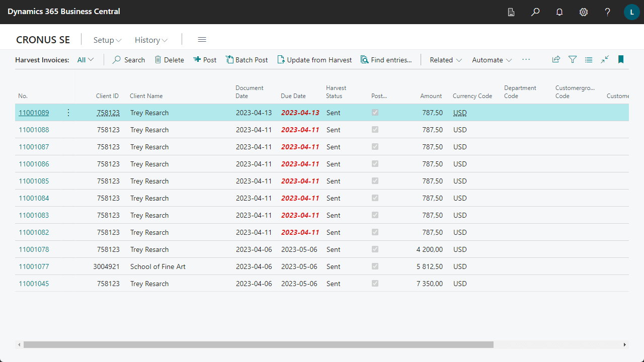Open the Setup menu
This screenshot has height=362, width=644.
click(x=107, y=40)
